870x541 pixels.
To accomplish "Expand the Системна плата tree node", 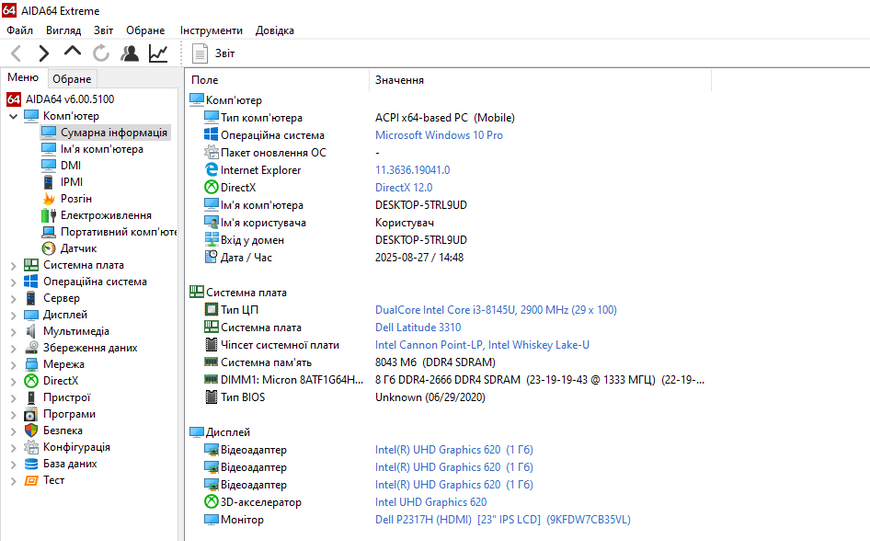I will pos(13,266).
